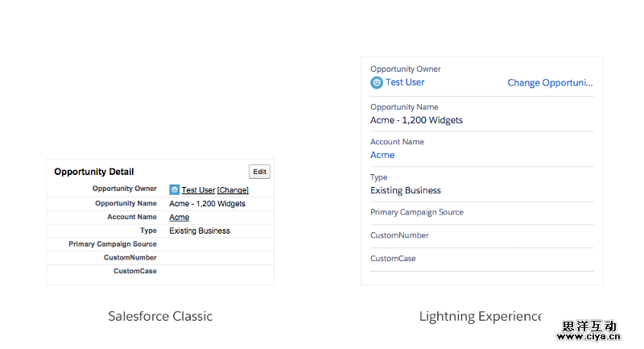Image resolution: width=644 pixels, height=349 pixels.
Task: Open the underlined Acme account link in Classic
Action: (x=180, y=218)
